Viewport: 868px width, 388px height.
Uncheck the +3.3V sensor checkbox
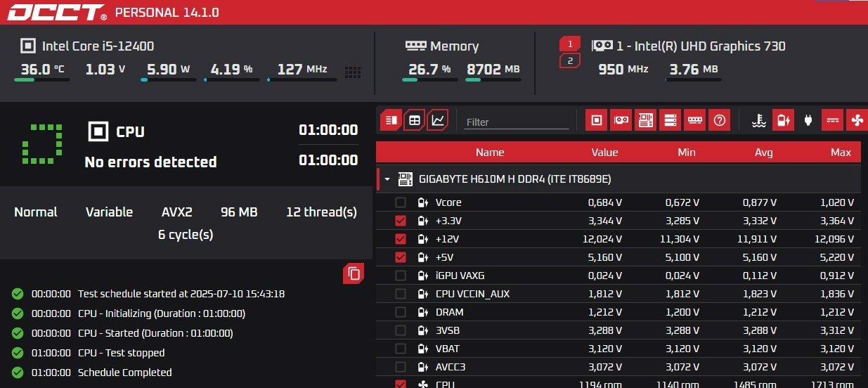point(401,221)
